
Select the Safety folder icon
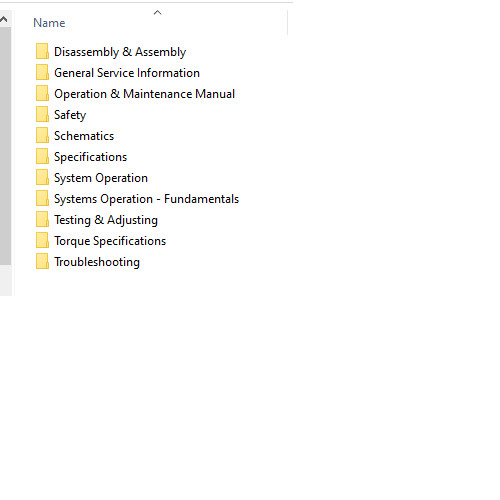42,115
